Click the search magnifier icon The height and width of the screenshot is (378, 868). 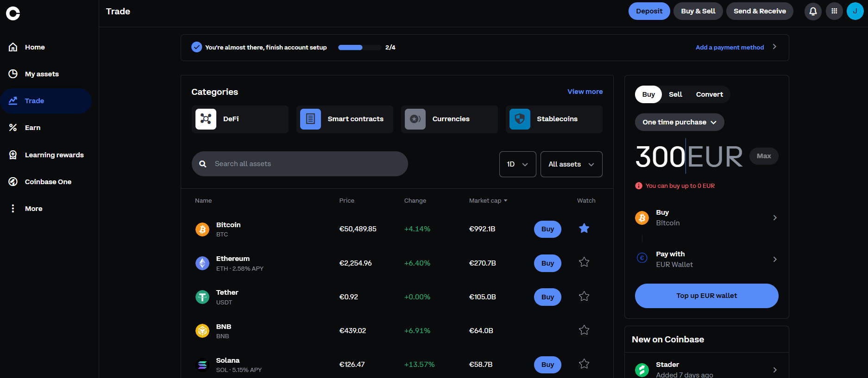click(203, 164)
